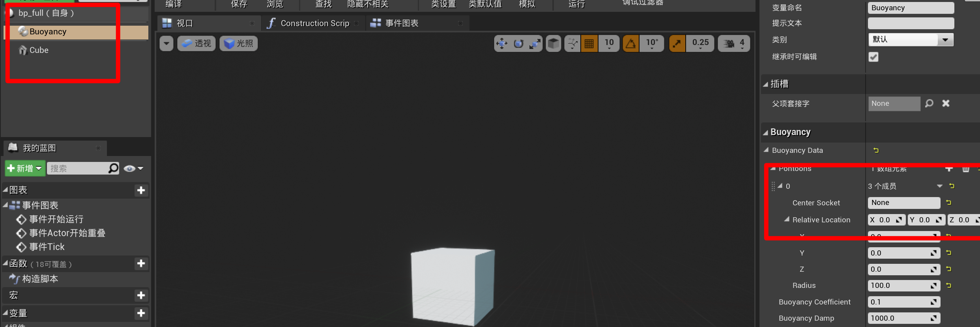
Task: Add a Pontoons array element
Action: tap(949, 169)
